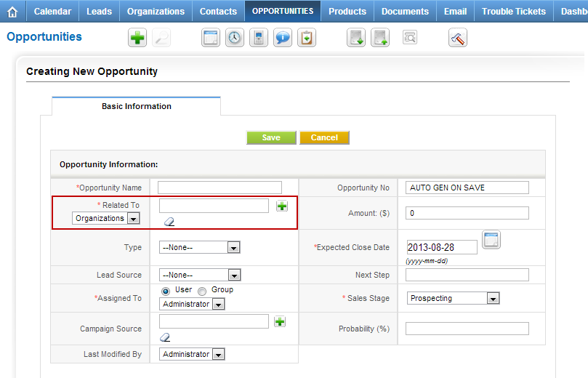The height and width of the screenshot is (378, 588).
Task: Open the Expected Close Date calendar picker
Action: (491, 240)
